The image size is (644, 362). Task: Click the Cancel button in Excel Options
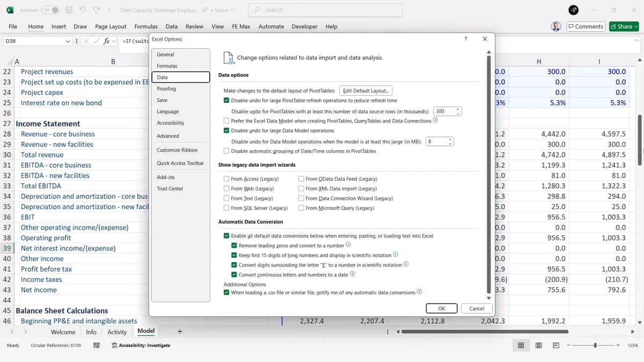coord(477,308)
